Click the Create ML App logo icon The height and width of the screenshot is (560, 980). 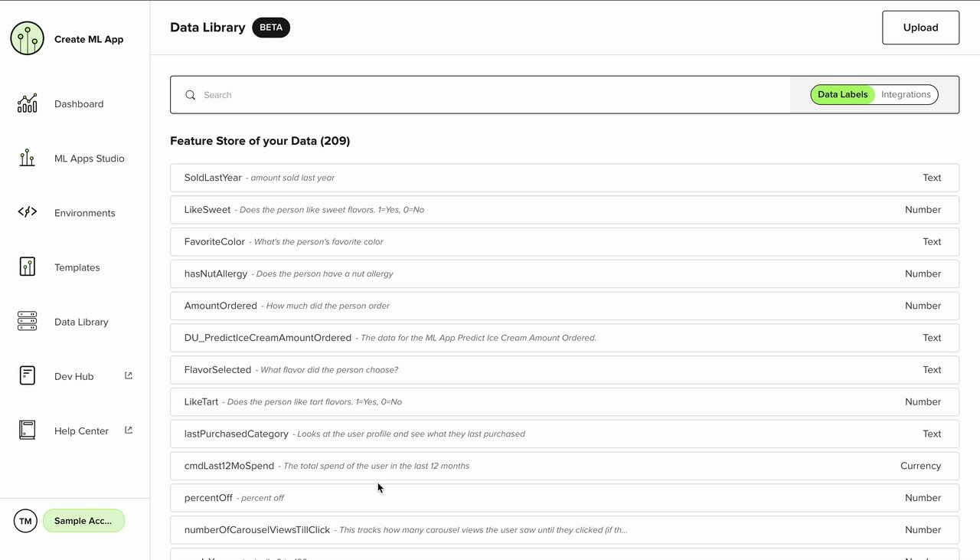click(28, 38)
